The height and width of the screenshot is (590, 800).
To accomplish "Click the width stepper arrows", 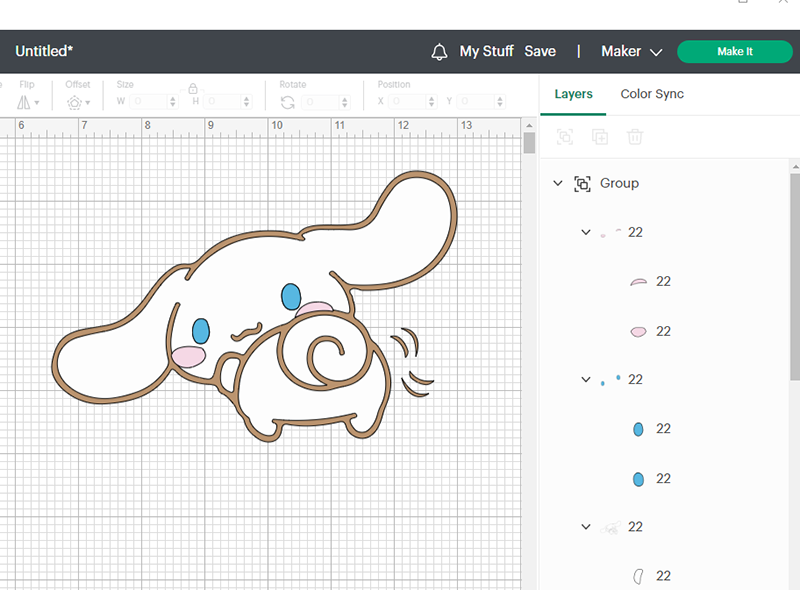I will coord(173,102).
